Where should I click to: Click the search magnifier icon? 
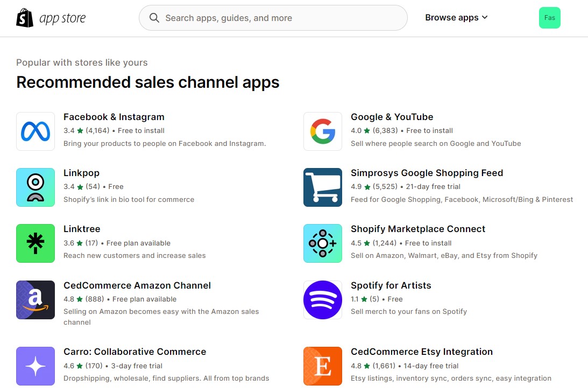coord(154,18)
